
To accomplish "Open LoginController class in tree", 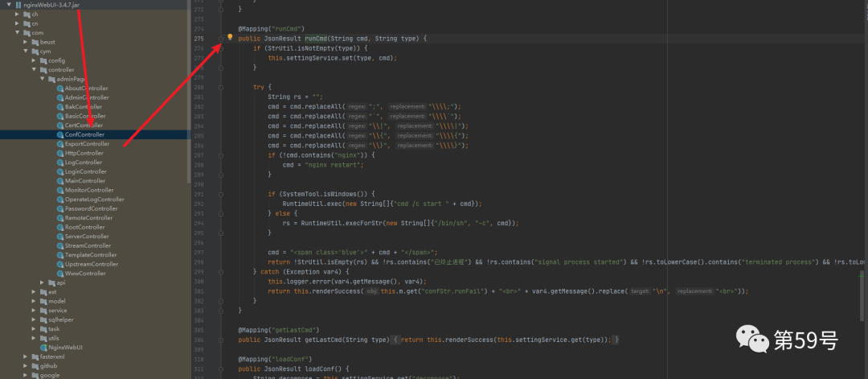I will 86,171.
